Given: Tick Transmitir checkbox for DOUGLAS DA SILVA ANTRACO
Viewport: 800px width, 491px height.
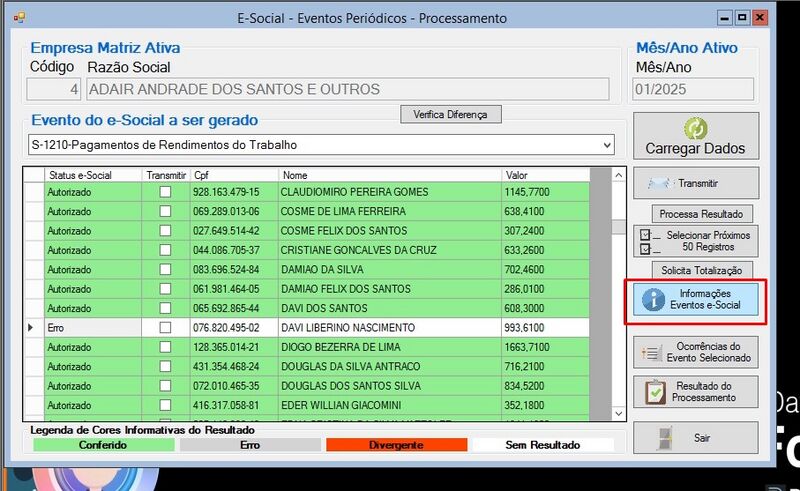Looking at the screenshot, I should (x=165, y=366).
